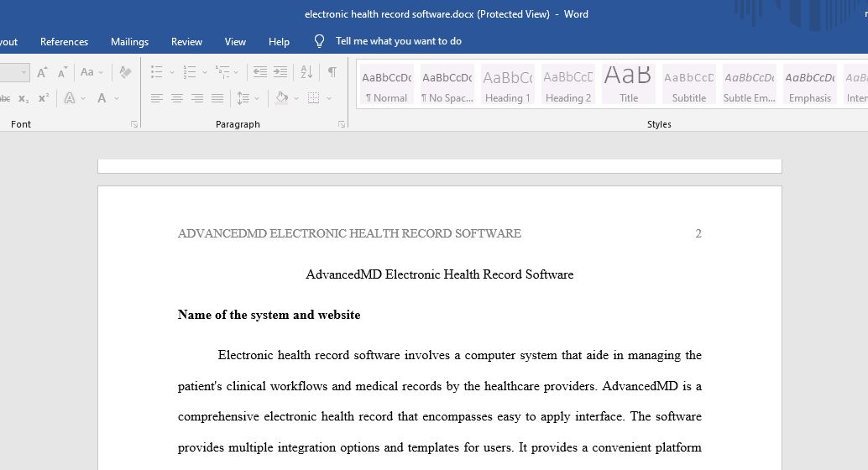Apply the Title style
Viewport: 868px width, 470px height.
click(628, 85)
